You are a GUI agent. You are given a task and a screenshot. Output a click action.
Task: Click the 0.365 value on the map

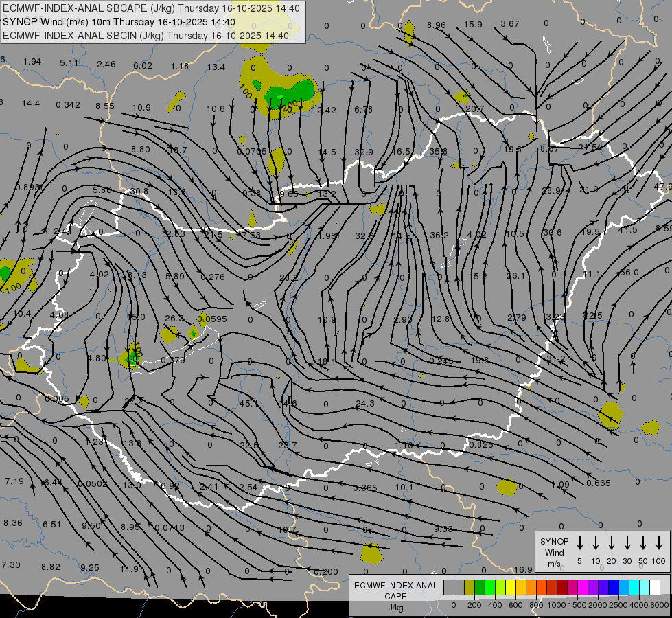[x=365, y=488]
